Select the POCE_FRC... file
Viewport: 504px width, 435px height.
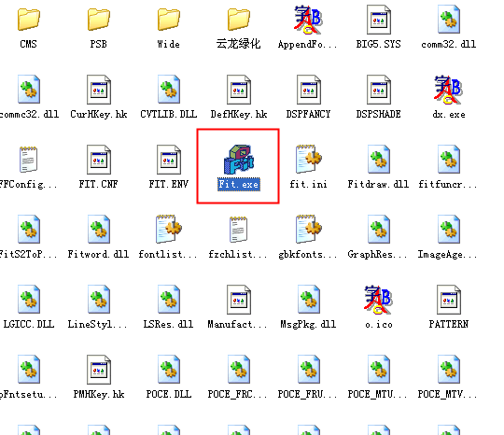[x=239, y=370]
